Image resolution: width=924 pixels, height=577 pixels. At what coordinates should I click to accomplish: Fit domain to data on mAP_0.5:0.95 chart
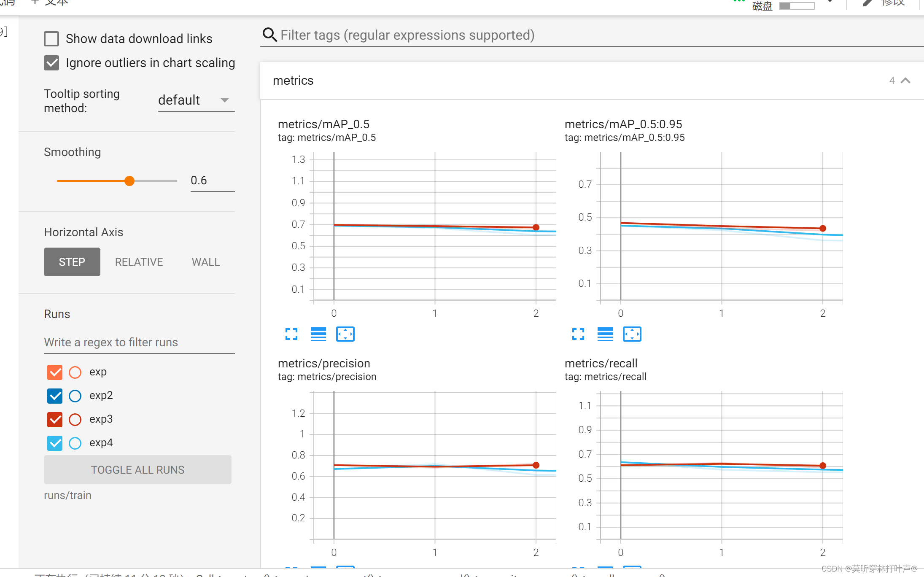coord(632,334)
